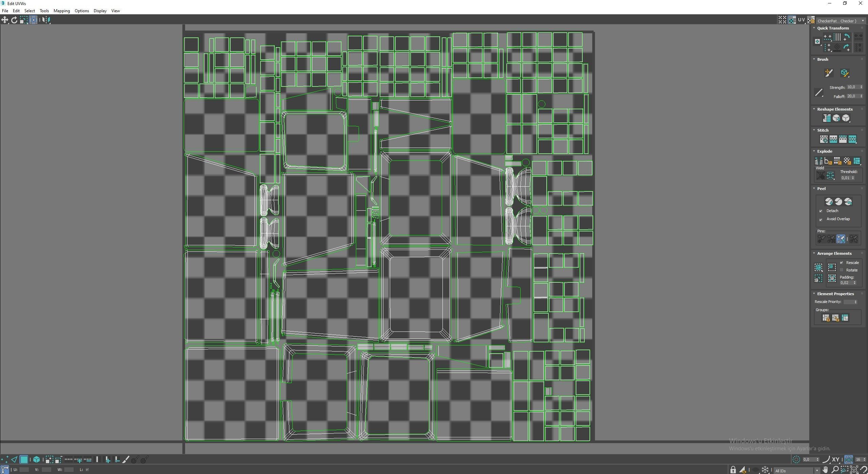Click the Target Weld icon
This screenshot has width=868, height=474.
coord(820,176)
